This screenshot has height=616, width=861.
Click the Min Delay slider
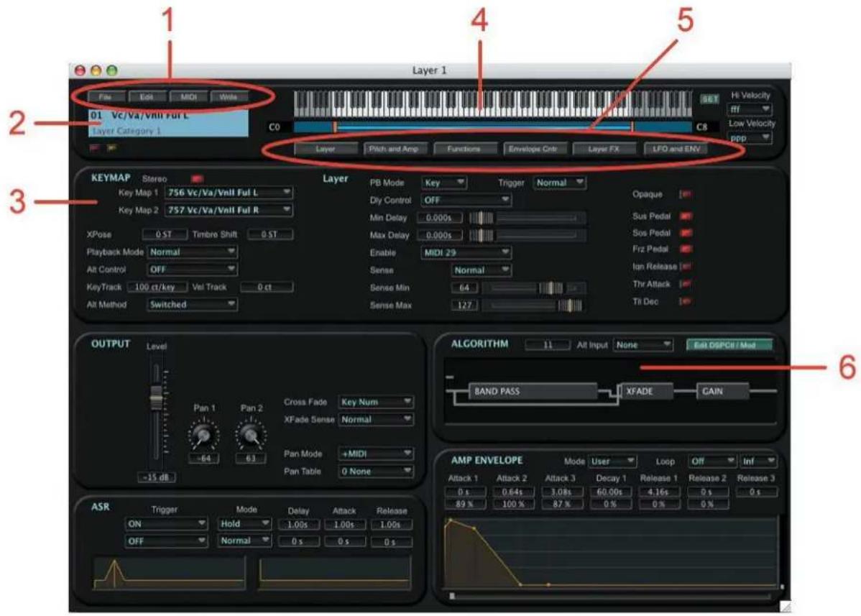(x=527, y=218)
